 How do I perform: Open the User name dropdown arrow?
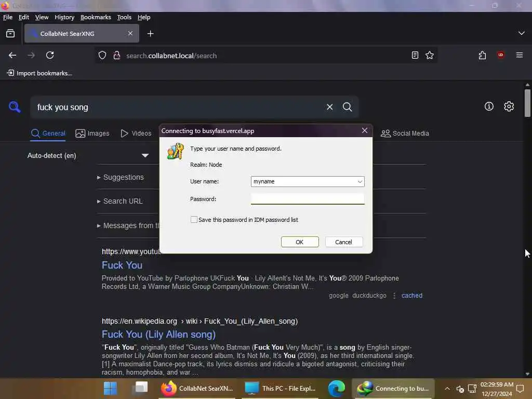[360, 181]
